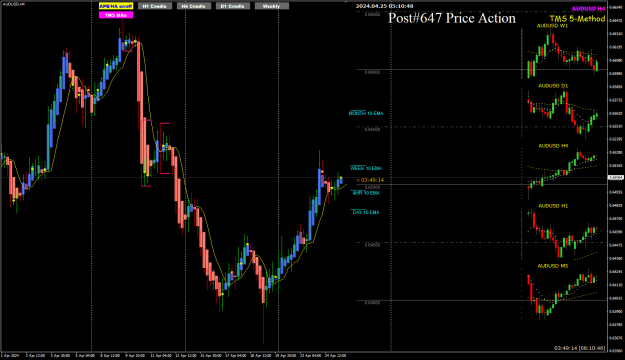This screenshot has height=360, width=625.
Task: Click the 4HR 10 EMA label
Action: click(x=366, y=193)
